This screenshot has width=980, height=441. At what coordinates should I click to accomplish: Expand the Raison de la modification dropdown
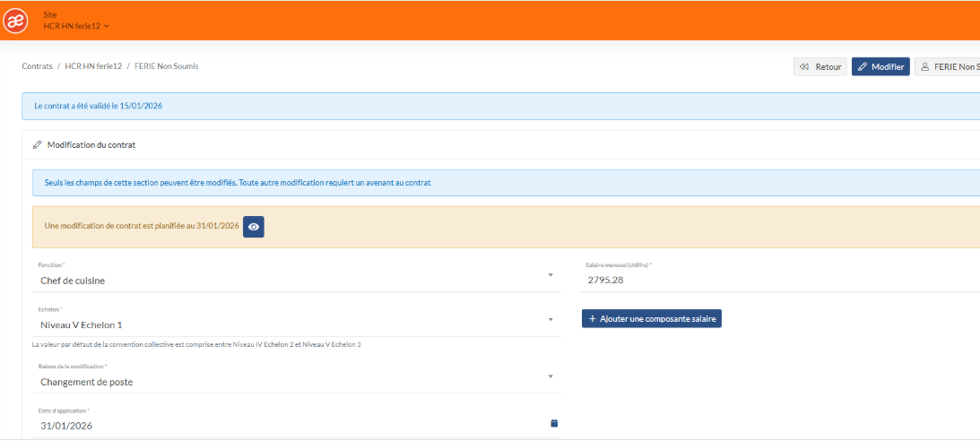[550, 376]
